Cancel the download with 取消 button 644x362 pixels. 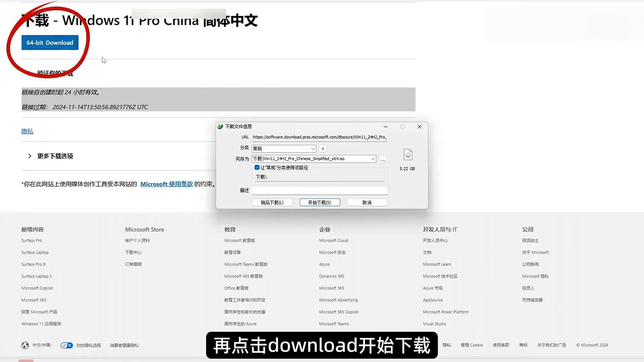pos(367,202)
